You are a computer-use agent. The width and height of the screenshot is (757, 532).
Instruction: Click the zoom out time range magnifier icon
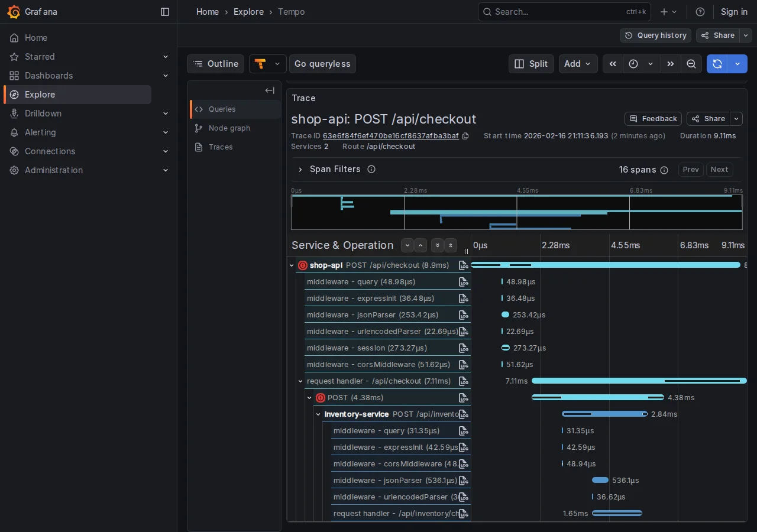(691, 64)
